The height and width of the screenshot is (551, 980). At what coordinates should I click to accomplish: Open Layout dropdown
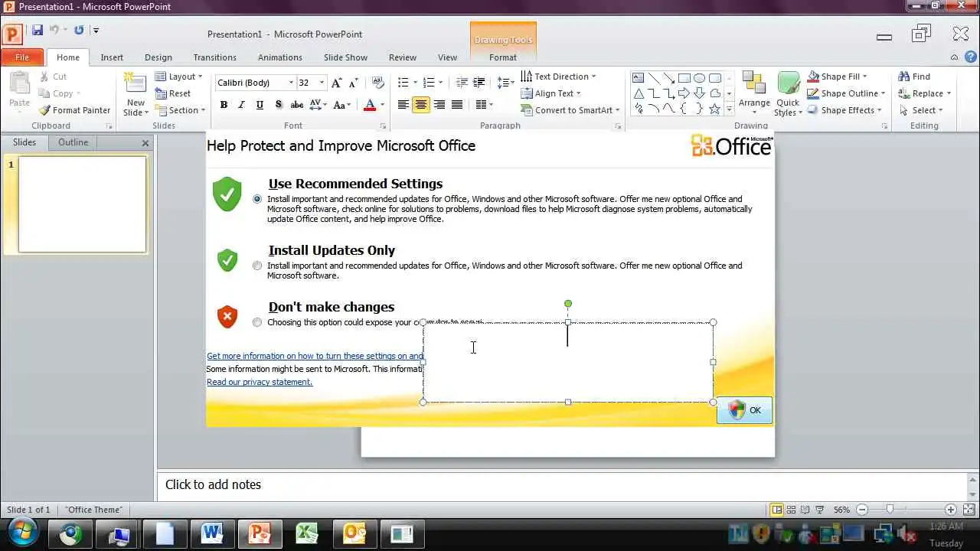point(179,77)
